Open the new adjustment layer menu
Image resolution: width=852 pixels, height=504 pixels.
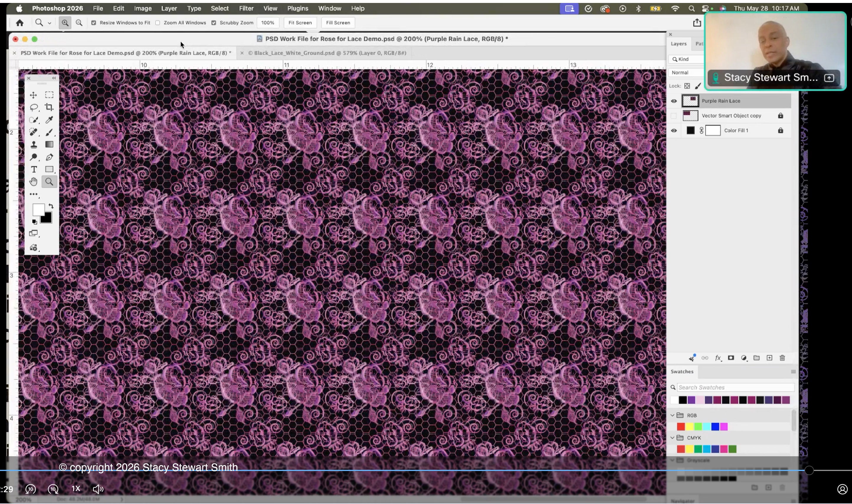744,358
